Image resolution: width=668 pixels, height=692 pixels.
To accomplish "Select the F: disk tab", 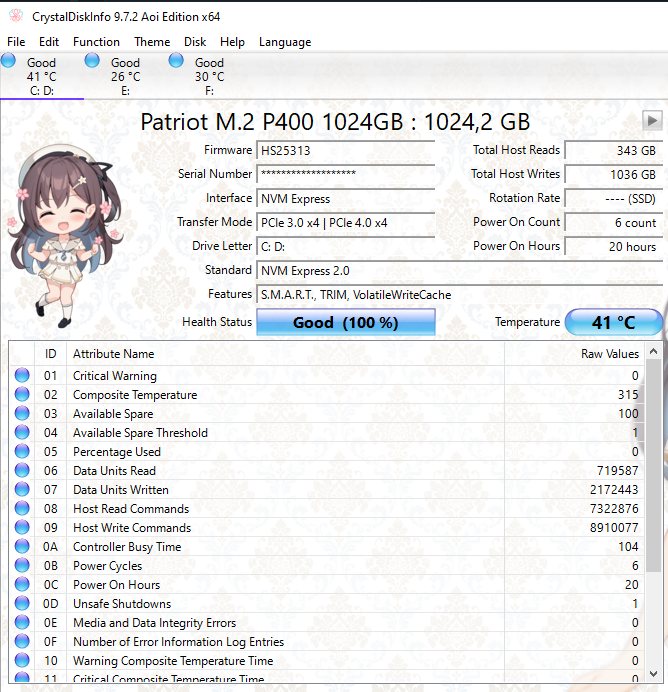I will tap(210, 76).
